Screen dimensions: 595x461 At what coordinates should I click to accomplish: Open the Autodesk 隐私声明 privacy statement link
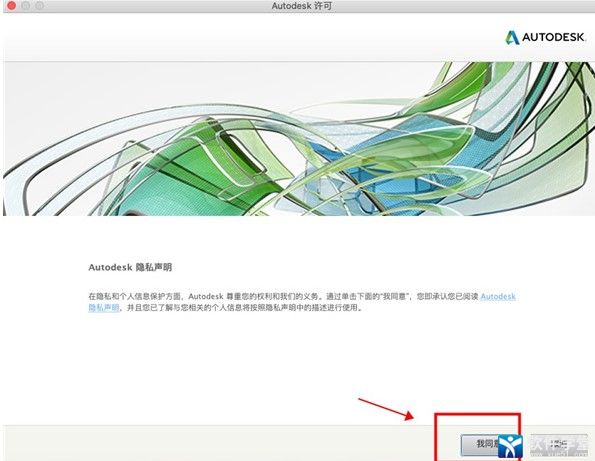[497, 297]
